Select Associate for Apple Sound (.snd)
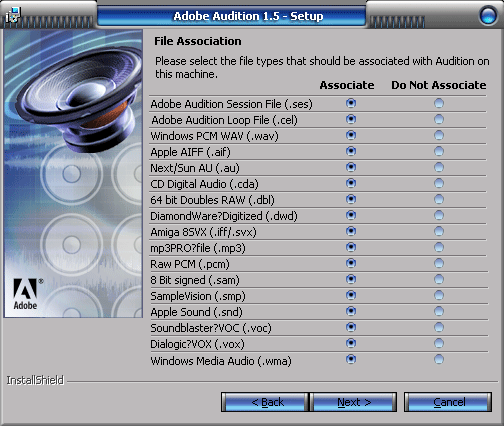 pos(351,311)
